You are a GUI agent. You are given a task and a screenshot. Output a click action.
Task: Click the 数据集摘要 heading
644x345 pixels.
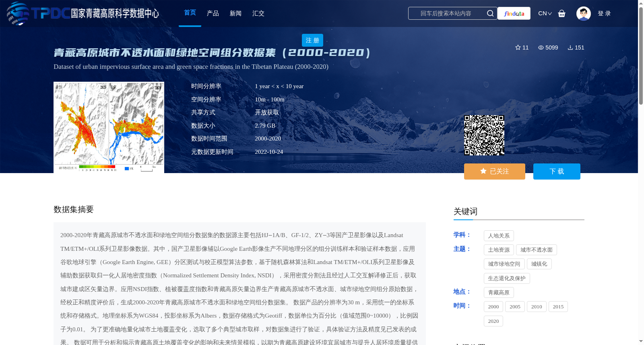(x=74, y=209)
